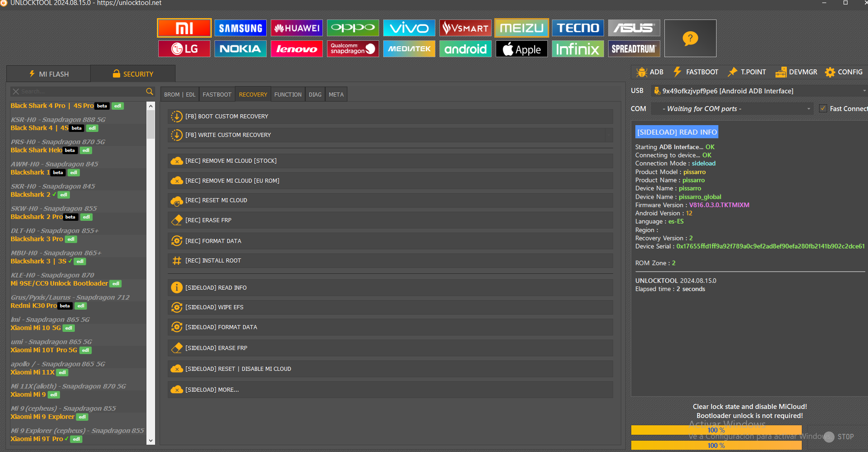Open the USB device dropdown
The width and height of the screenshot is (868, 452).
click(x=759, y=91)
